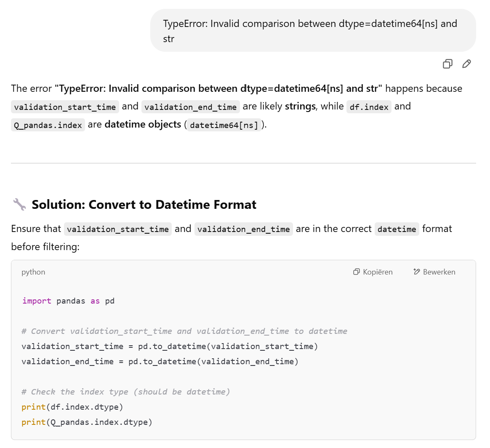Click the Kopiëren copy icon in the code block

tap(356, 272)
